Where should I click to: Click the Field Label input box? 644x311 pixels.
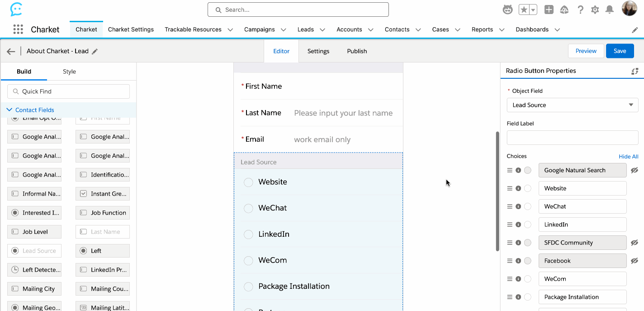573,138
